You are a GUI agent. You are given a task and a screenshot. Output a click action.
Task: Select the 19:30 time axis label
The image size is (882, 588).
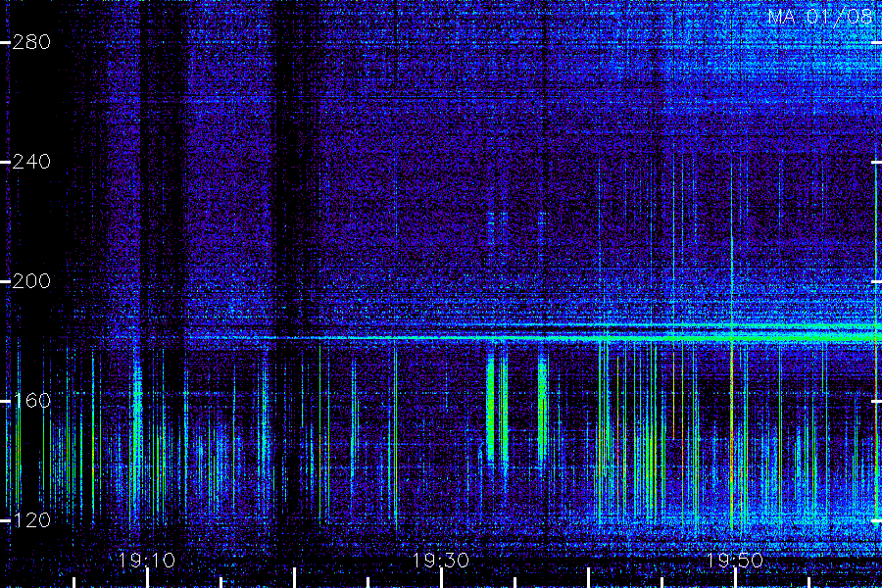point(440,561)
